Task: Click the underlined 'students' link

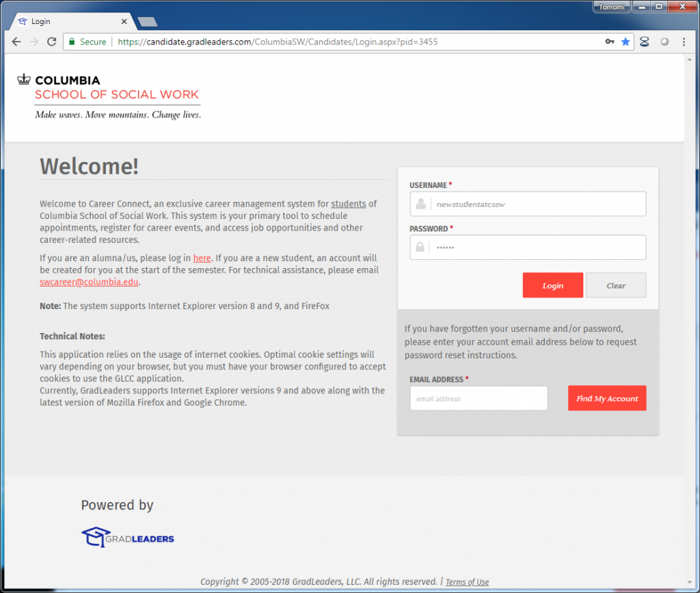Action: point(348,204)
